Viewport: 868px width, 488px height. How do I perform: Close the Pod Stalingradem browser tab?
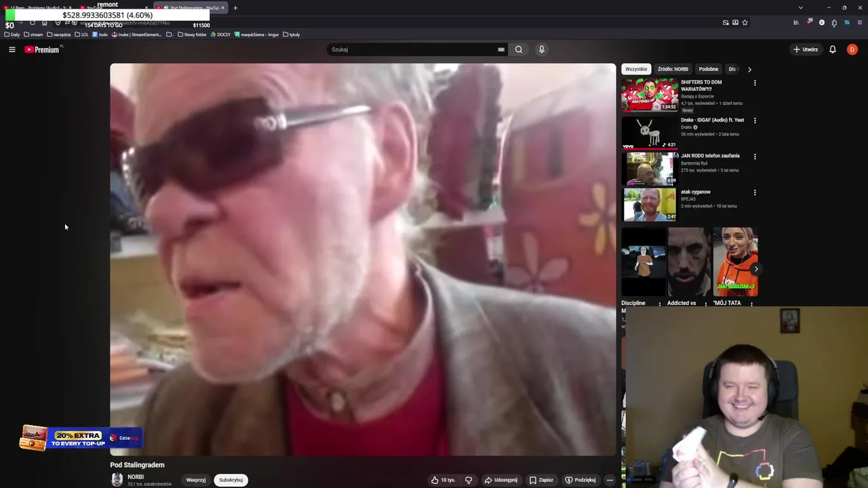click(222, 8)
